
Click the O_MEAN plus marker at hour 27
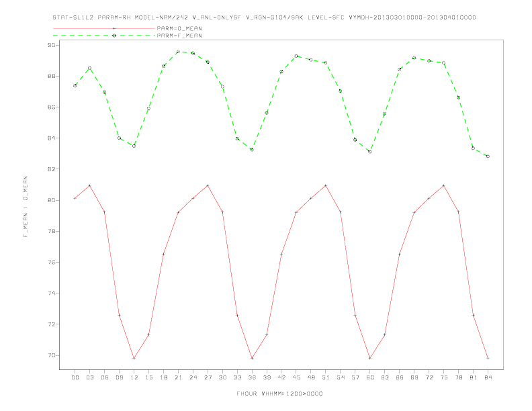(208, 185)
